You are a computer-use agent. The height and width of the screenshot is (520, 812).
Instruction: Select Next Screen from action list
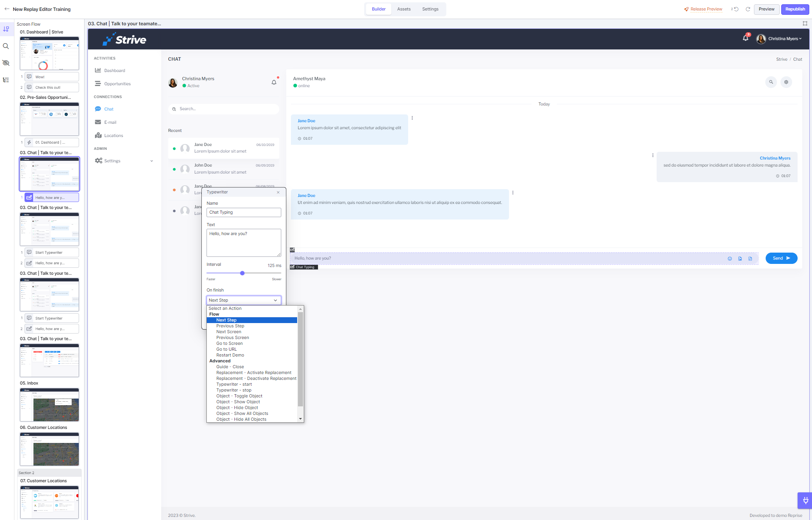pos(229,332)
